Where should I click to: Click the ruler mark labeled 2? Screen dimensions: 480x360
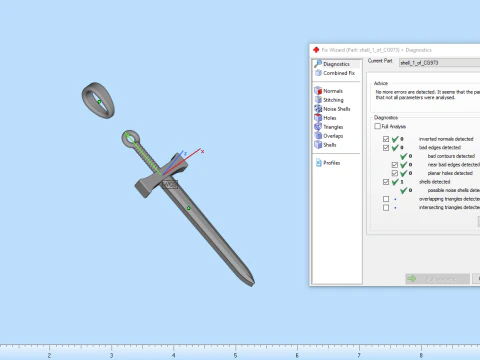pyautogui.click(x=49, y=355)
